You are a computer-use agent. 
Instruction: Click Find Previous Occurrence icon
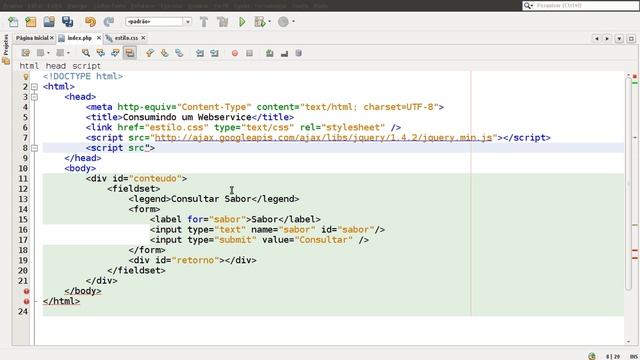coord(100,53)
